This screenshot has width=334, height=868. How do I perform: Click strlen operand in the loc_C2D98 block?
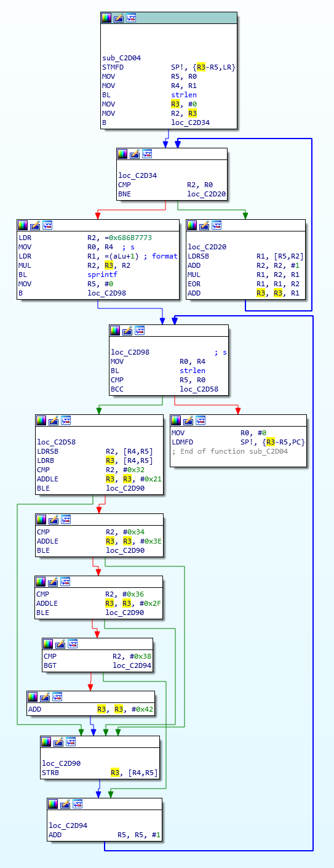click(193, 371)
